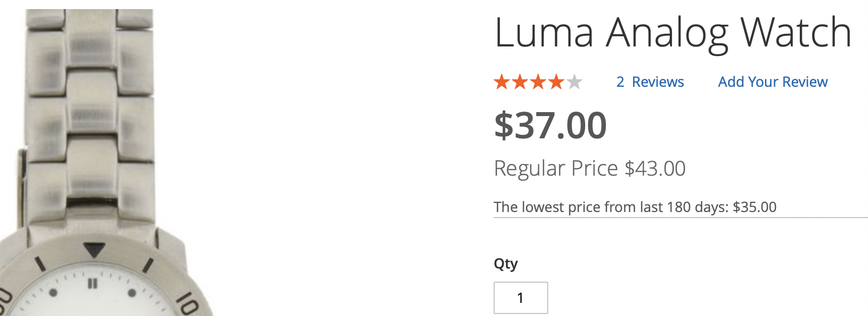The width and height of the screenshot is (868, 316).
Task: Click the fourth orange rating star
Action: tap(556, 81)
